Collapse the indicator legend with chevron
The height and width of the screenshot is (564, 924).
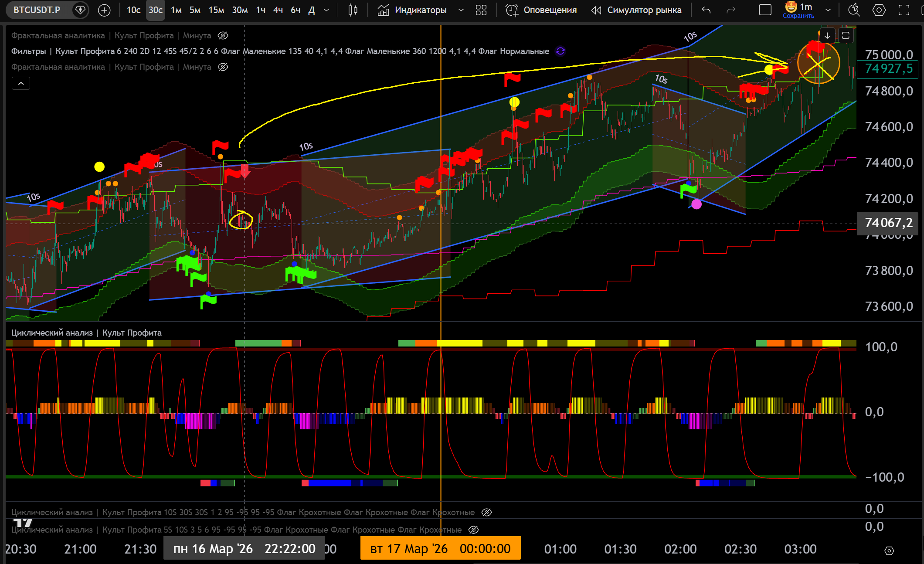pyautogui.click(x=21, y=83)
